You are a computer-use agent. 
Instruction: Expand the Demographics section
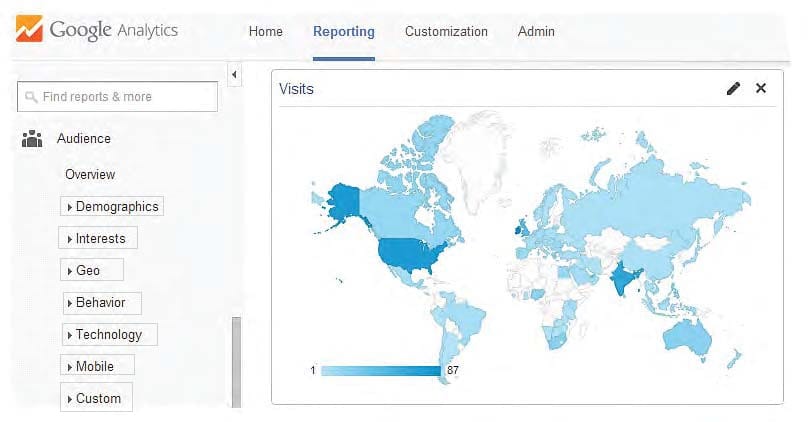pos(112,206)
